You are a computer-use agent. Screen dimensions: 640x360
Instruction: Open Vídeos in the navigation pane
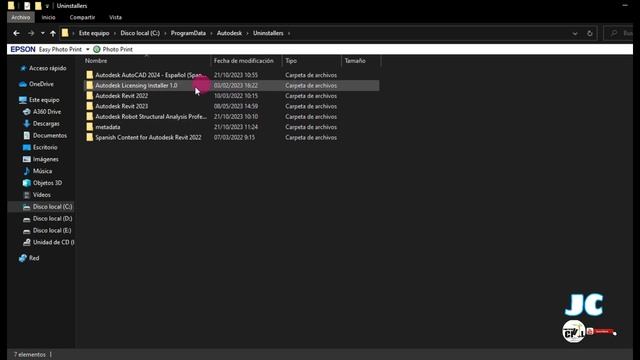pos(42,195)
